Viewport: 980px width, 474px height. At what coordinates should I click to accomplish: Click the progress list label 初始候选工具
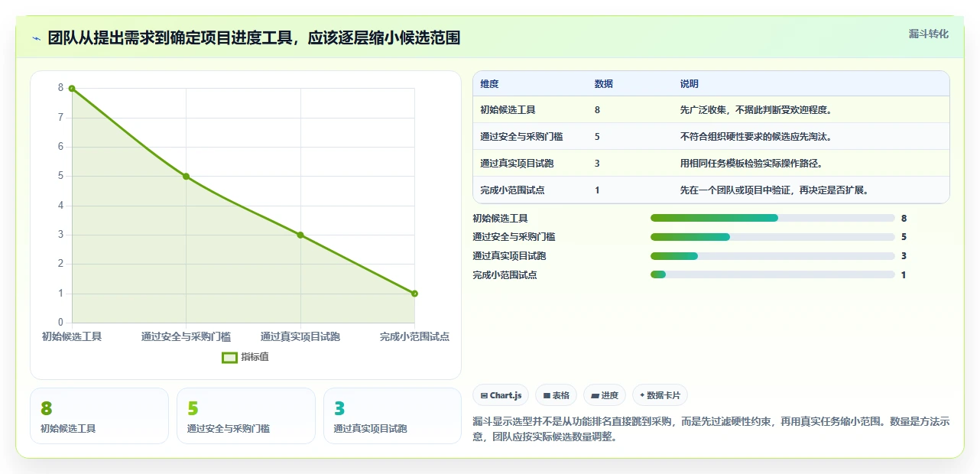pos(500,218)
